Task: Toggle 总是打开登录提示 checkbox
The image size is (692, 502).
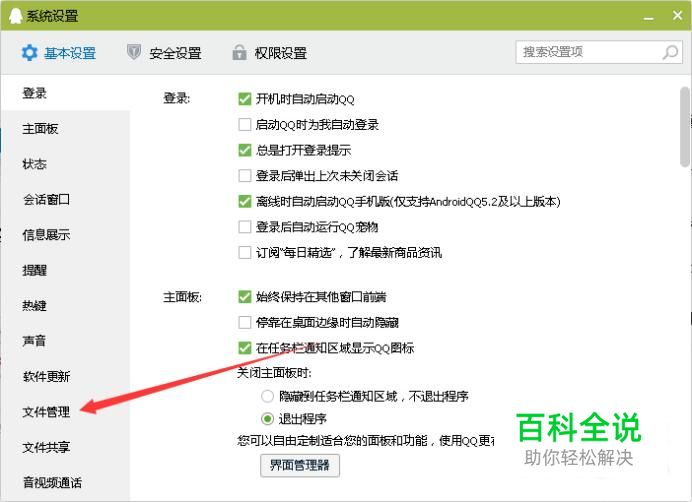Action: coord(244,150)
